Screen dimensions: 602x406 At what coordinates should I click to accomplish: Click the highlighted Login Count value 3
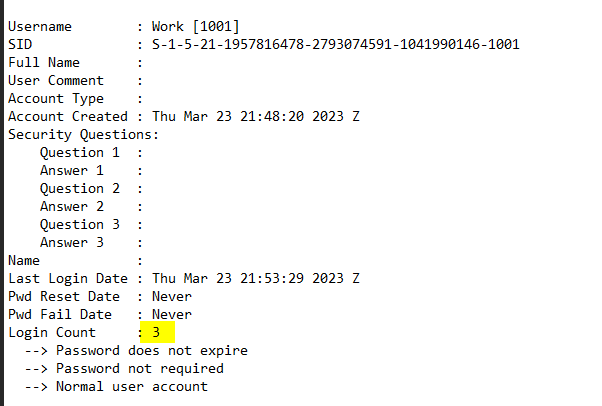157,332
